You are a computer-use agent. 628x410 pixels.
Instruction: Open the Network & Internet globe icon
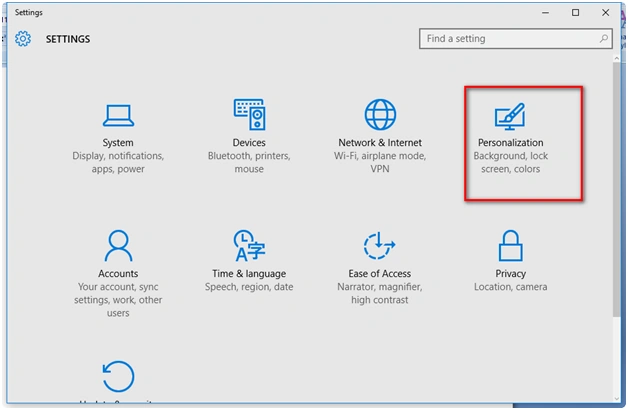pyautogui.click(x=380, y=115)
